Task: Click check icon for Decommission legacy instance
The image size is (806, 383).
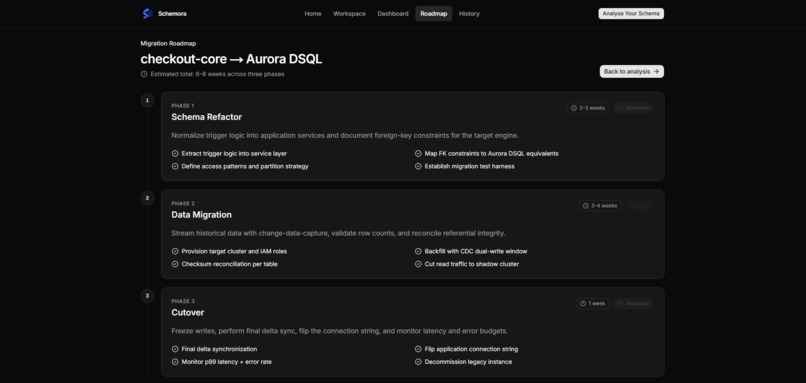Action: (x=418, y=362)
